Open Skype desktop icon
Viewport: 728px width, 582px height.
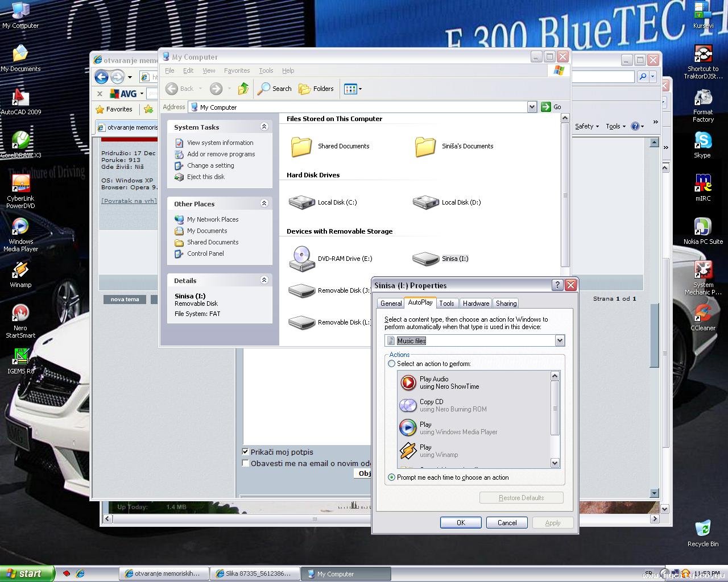click(702, 145)
